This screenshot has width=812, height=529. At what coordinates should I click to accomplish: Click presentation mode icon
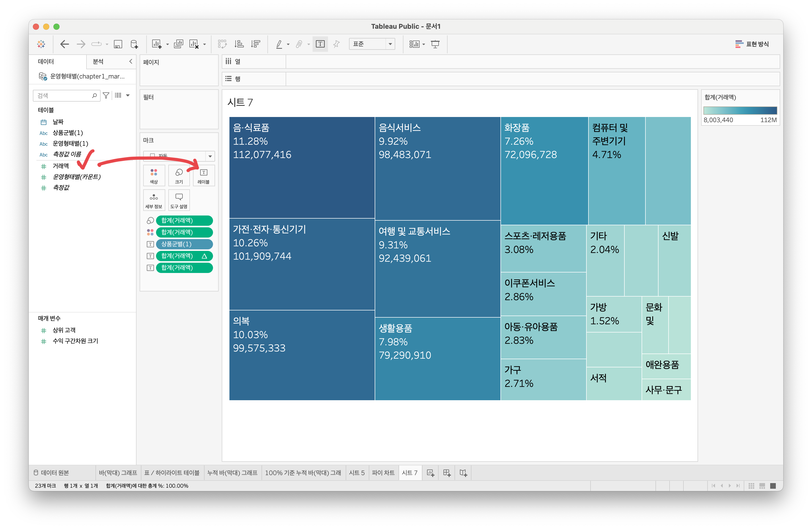point(435,44)
